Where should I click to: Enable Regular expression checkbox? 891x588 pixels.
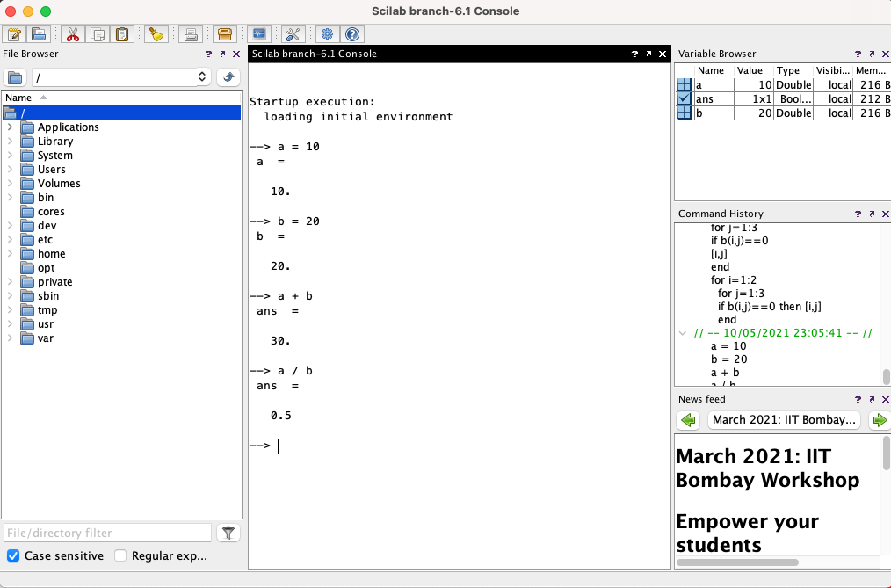[120, 555]
